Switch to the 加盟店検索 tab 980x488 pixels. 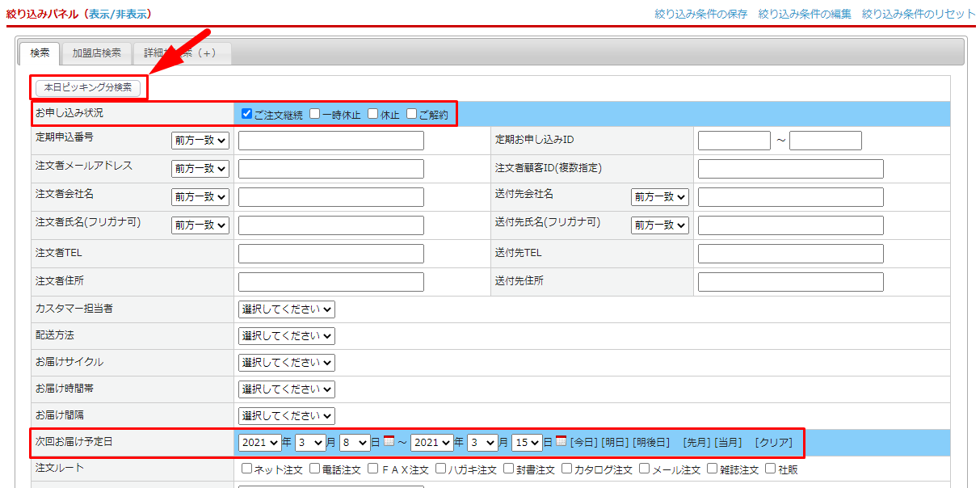pyautogui.click(x=96, y=53)
